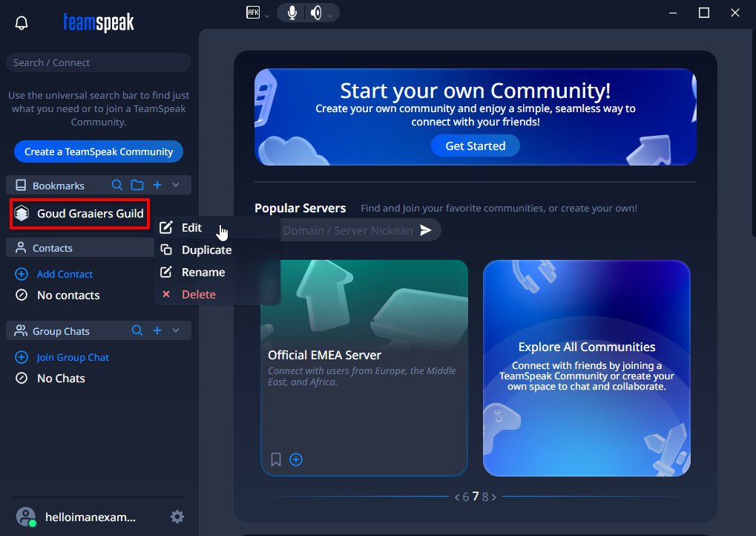
Task: Open the audio options dropdown arrow
Action: point(330,16)
